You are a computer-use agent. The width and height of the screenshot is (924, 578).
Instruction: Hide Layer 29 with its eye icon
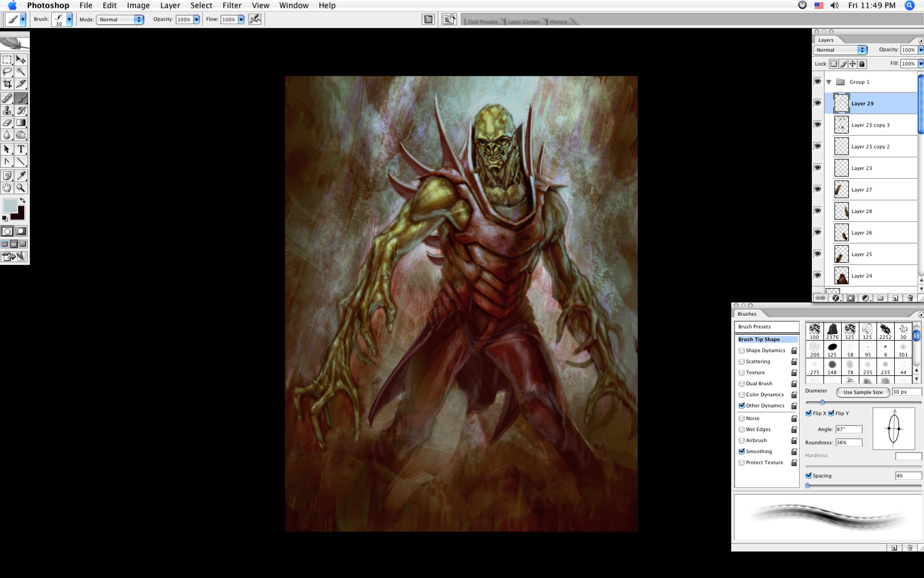click(x=818, y=103)
